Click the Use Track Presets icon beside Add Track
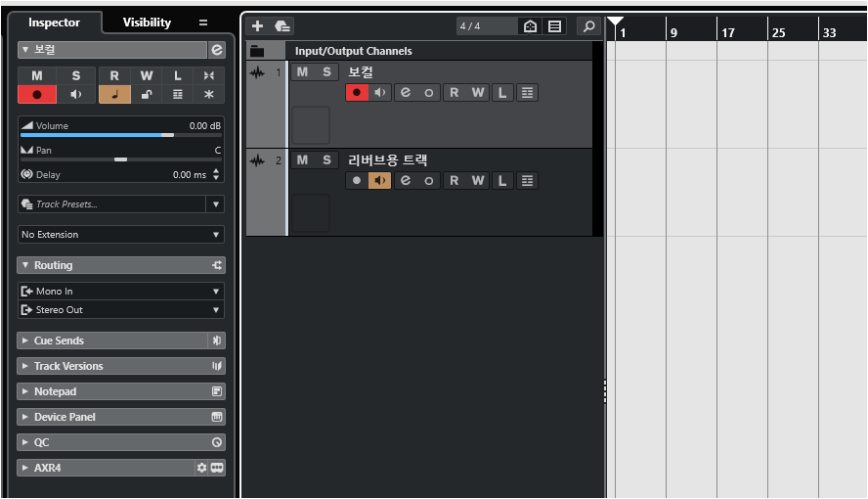The height and width of the screenshot is (499, 868). point(282,26)
